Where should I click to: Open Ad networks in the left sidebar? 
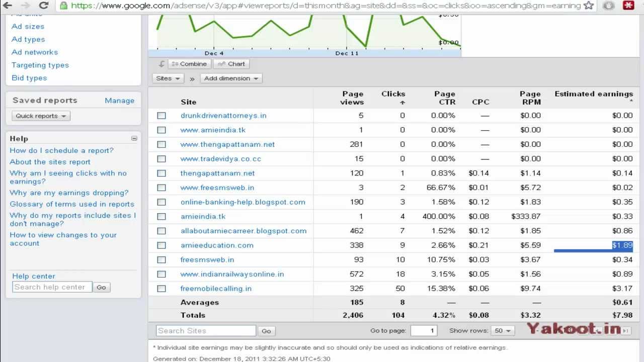pos(35,52)
